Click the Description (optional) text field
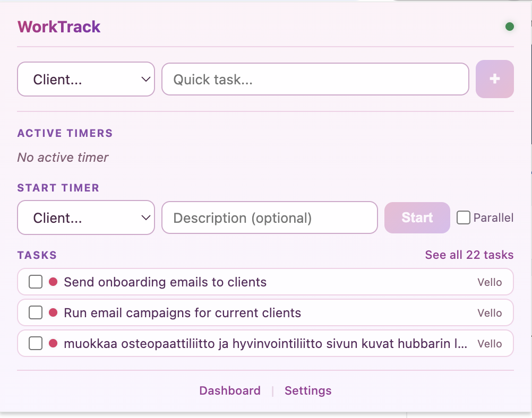This screenshot has height=418, width=532. coord(269,217)
